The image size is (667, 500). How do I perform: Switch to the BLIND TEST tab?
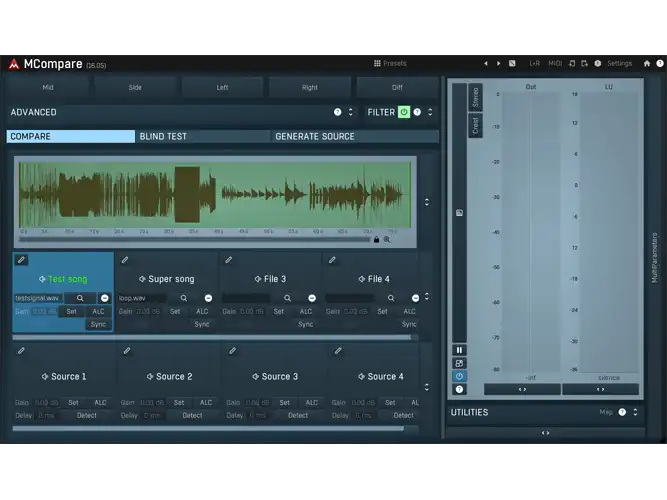tap(202, 136)
